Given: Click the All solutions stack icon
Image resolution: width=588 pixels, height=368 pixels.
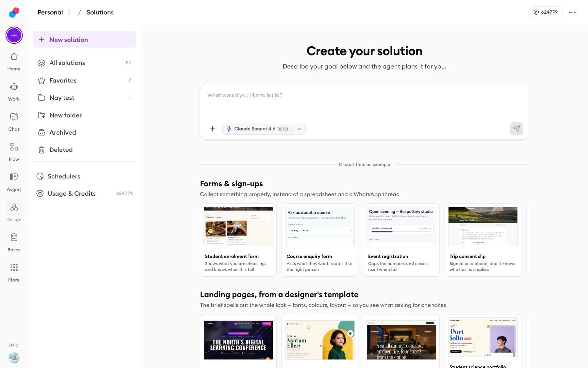Looking at the screenshot, I should point(41,63).
